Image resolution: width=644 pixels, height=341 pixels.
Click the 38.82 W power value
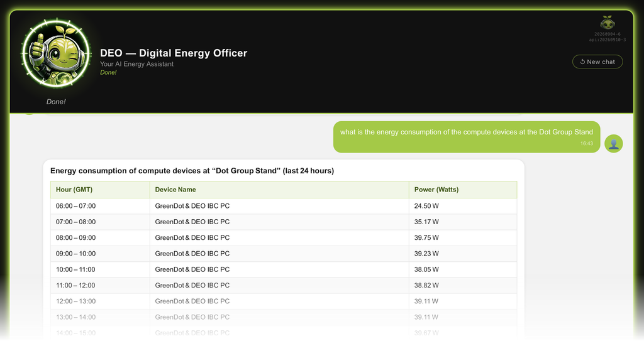pos(426,285)
